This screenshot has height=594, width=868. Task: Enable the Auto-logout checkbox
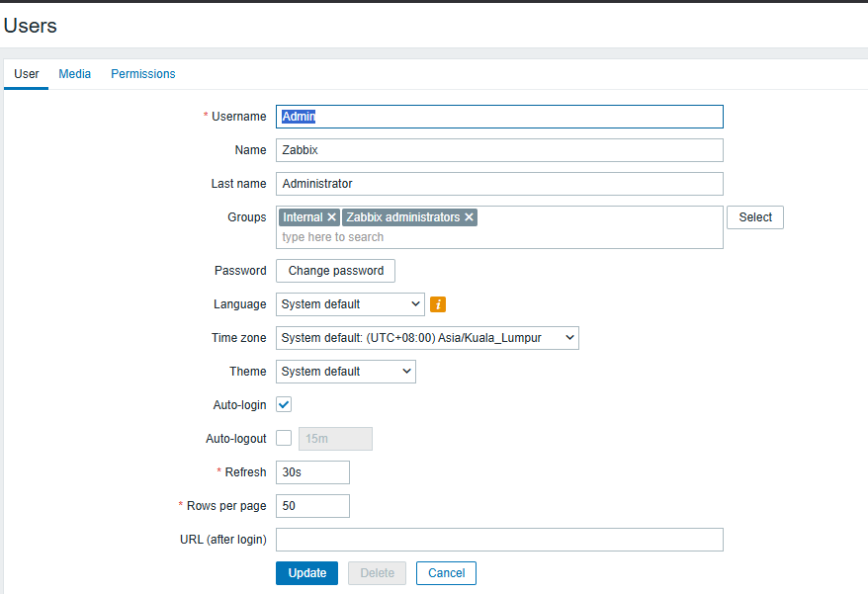tap(284, 438)
